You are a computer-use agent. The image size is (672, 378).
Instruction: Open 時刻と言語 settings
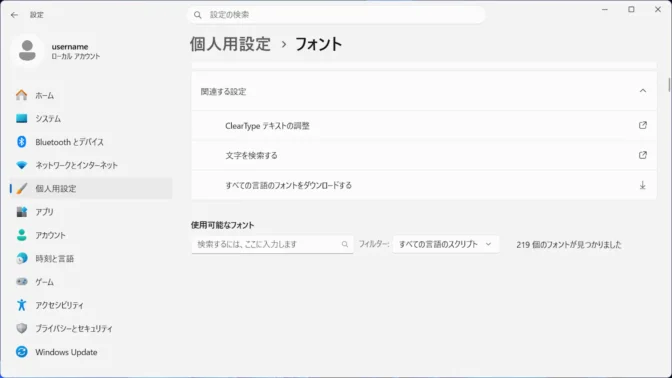pos(91,258)
